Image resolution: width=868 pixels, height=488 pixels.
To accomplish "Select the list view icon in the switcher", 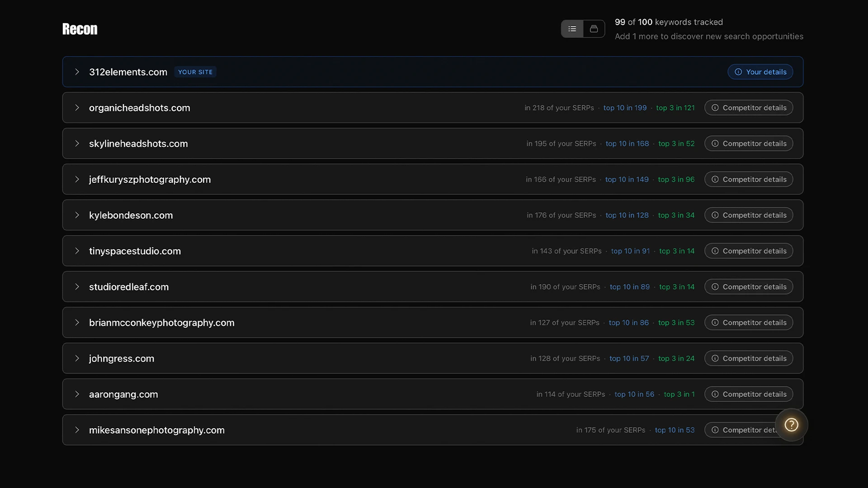I will [x=572, y=28].
